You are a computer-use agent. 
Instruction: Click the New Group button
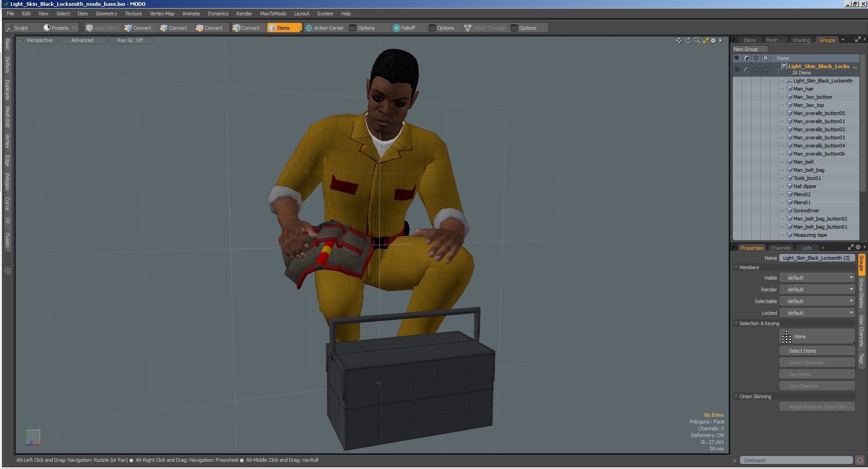tap(749, 49)
